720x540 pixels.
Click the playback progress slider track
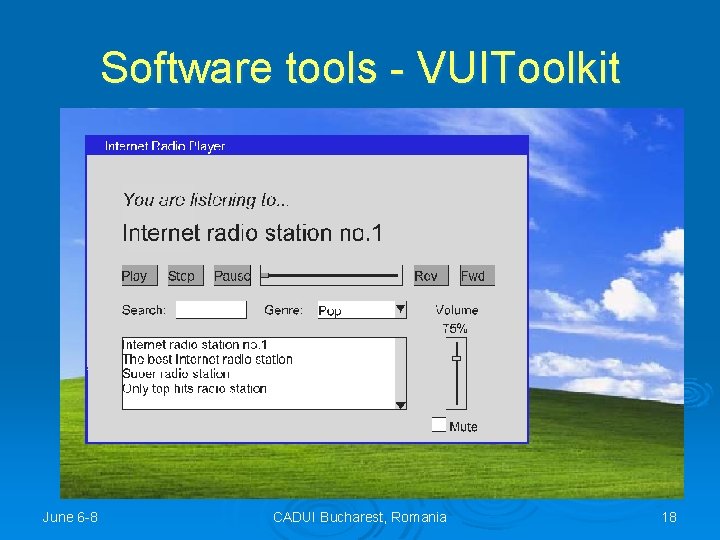[332, 276]
